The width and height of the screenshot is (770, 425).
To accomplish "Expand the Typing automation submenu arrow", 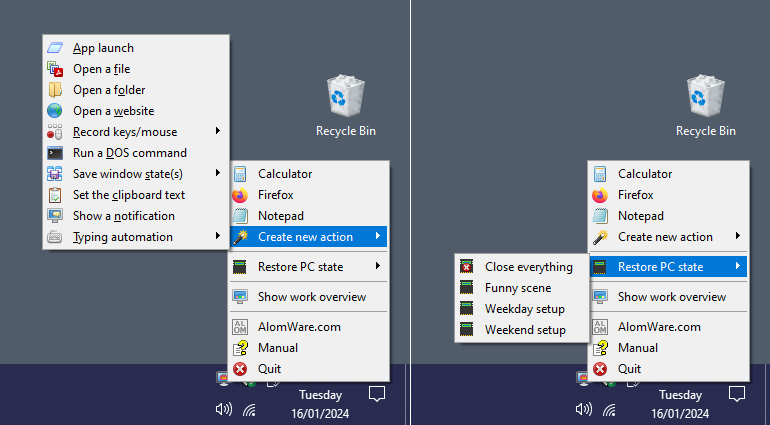I will click(x=217, y=237).
